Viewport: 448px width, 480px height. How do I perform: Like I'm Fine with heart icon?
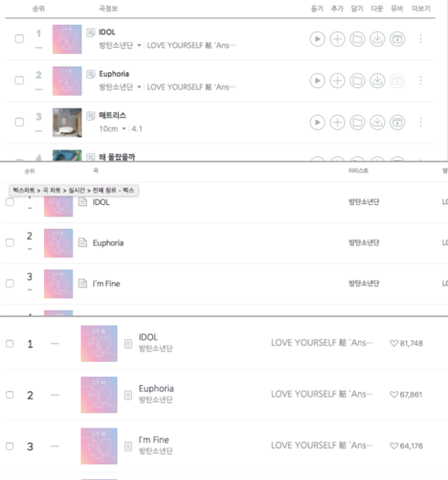coord(394,446)
